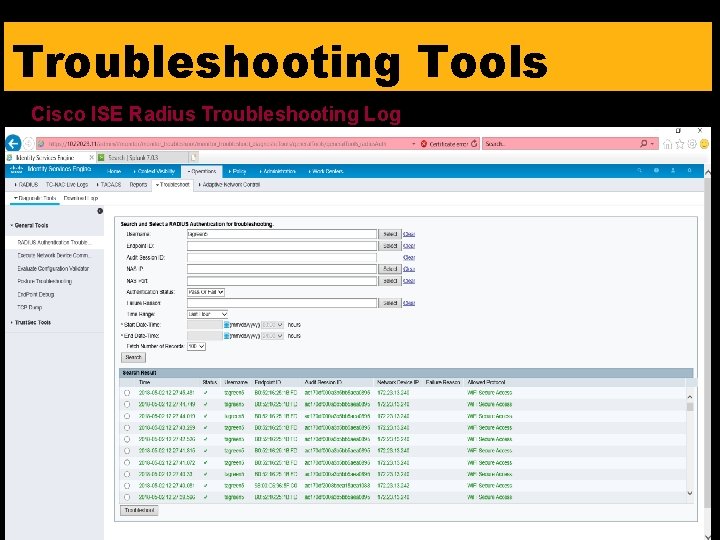Click the refresh icon beside Certificate error

(474, 144)
